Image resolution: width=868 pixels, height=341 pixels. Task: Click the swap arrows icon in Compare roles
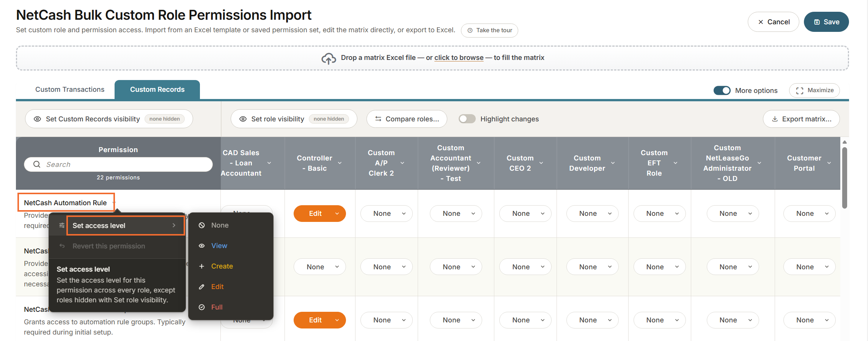tap(378, 119)
